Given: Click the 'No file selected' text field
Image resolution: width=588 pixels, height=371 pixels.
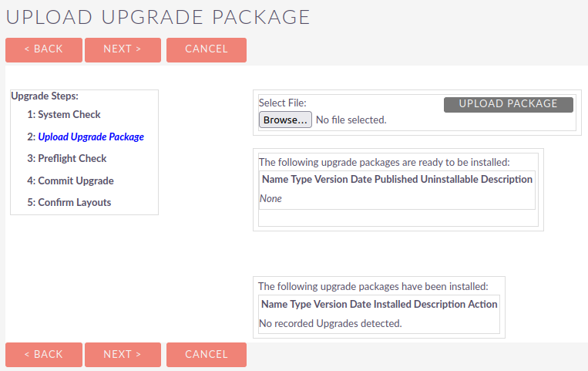Looking at the screenshot, I should (351, 120).
